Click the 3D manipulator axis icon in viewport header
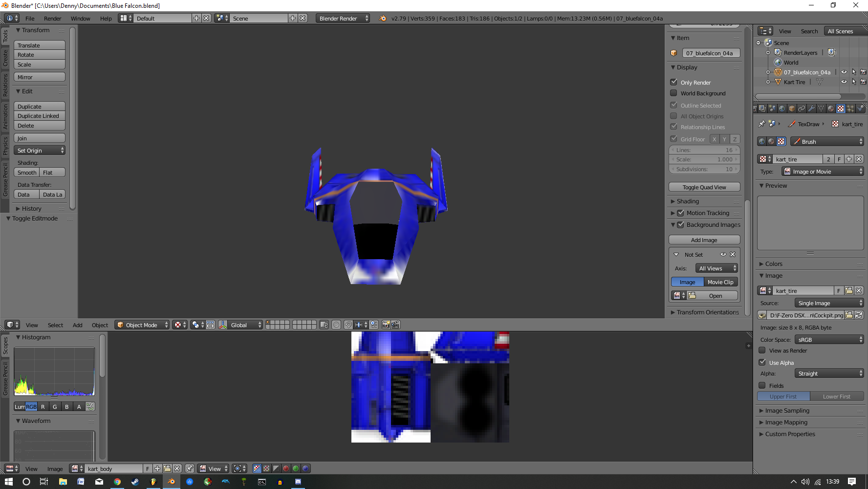Screen dimensions: 868x489 click(x=223, y=325)
